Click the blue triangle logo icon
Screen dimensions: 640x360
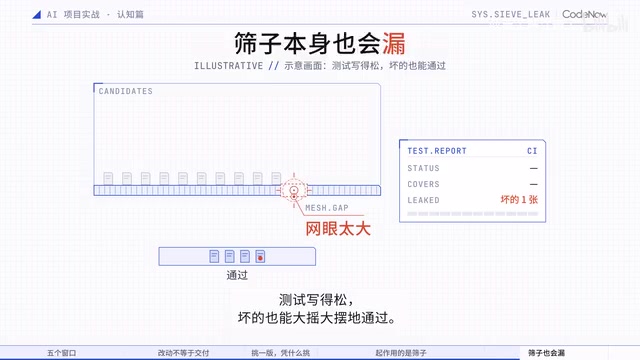click(x=36, y=15)
